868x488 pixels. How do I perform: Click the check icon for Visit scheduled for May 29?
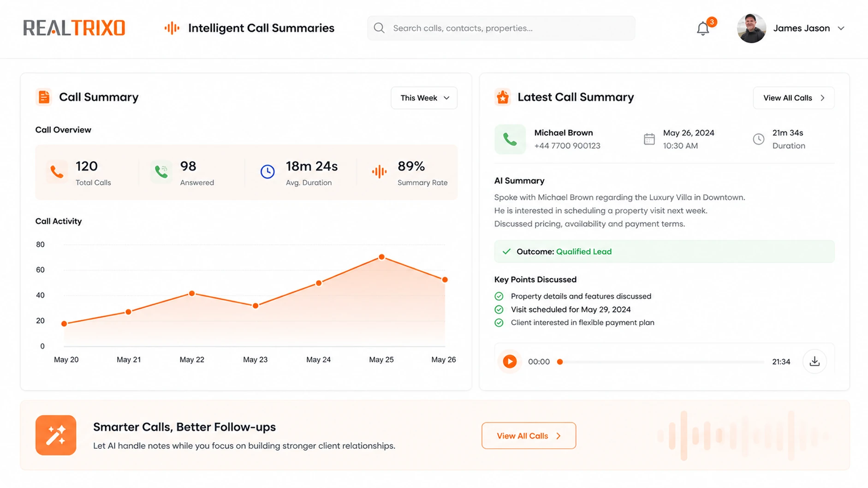coord(499,309)
